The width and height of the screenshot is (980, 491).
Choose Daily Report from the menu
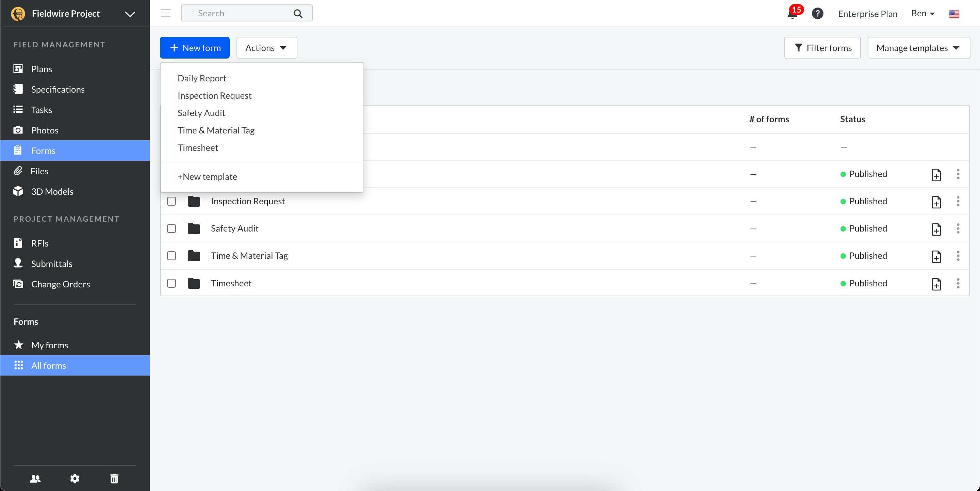tap(202, 78)
